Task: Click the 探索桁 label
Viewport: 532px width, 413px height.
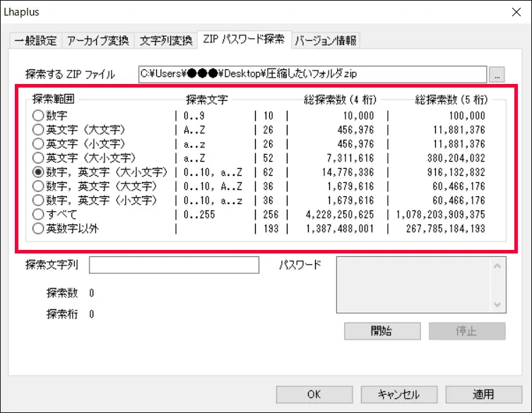Action: 62,314
